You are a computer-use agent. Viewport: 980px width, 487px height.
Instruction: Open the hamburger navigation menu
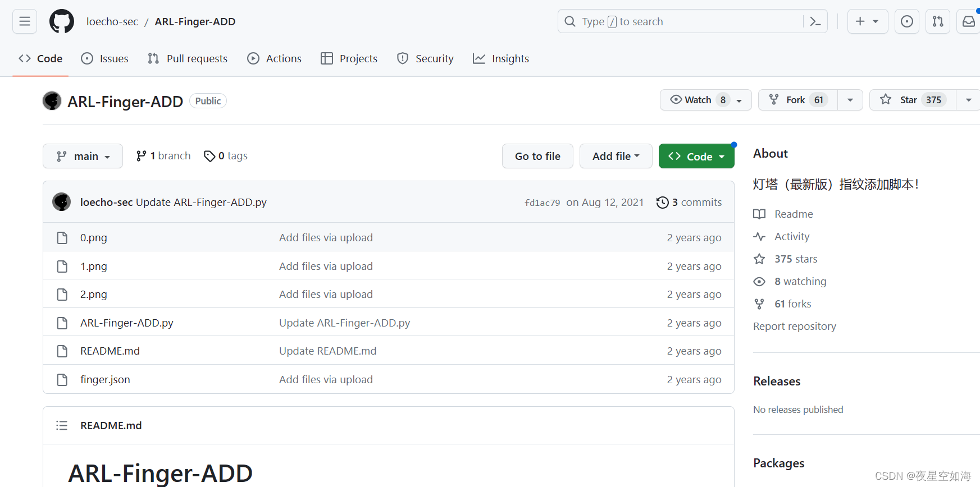click(25, 21)
